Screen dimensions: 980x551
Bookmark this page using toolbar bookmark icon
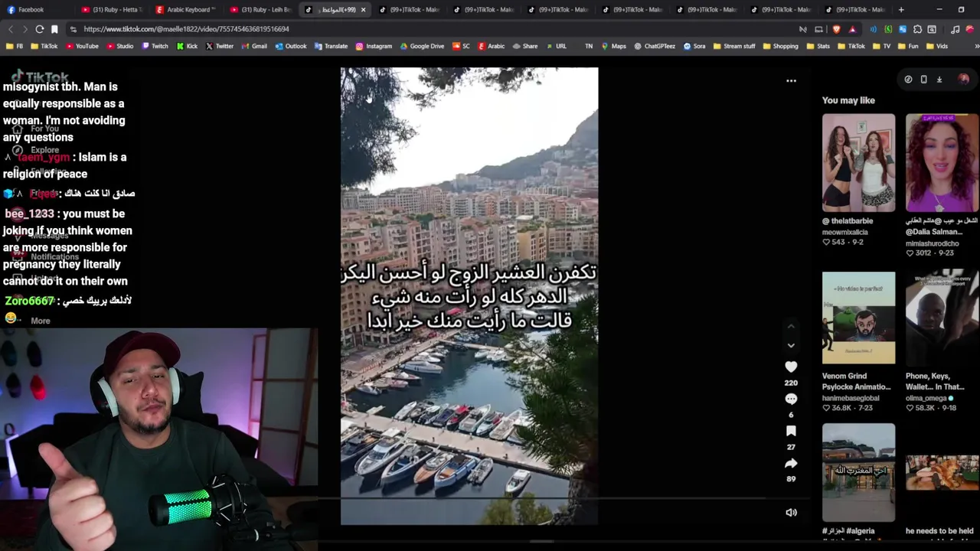pyautogui.click(x=54, y=29)
